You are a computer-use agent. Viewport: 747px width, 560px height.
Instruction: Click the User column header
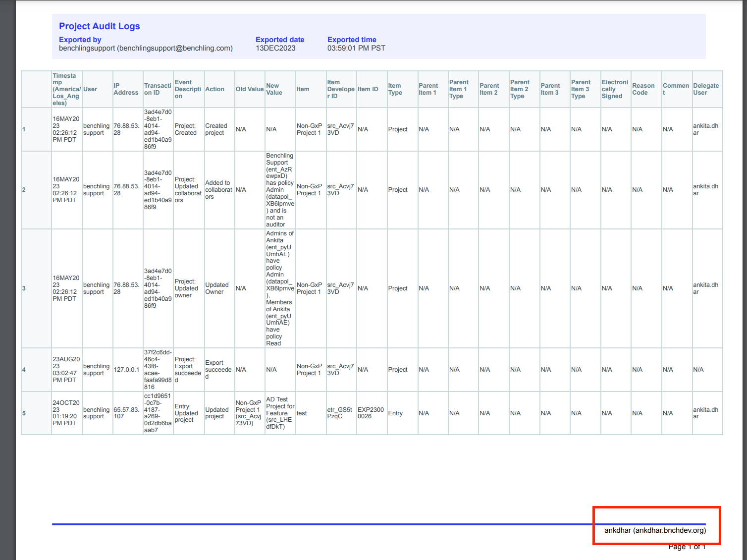(x=98, y=89)
